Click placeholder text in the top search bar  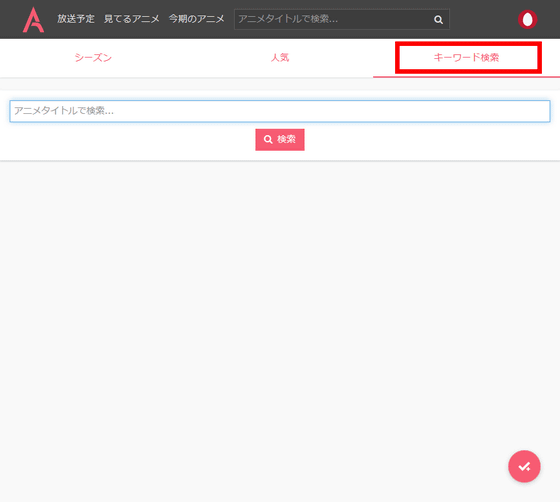288,19
